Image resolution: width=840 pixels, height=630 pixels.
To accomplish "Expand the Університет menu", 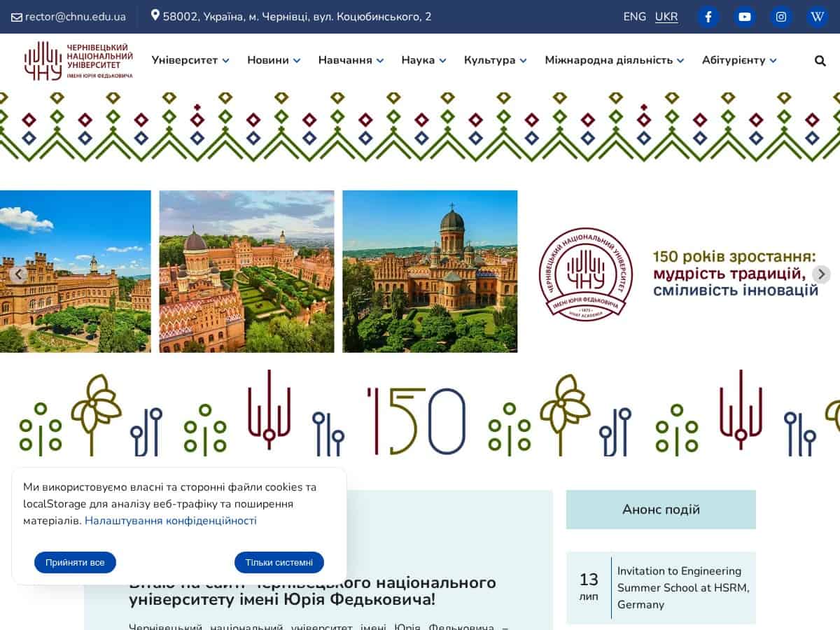I will (x=190, y=60).
